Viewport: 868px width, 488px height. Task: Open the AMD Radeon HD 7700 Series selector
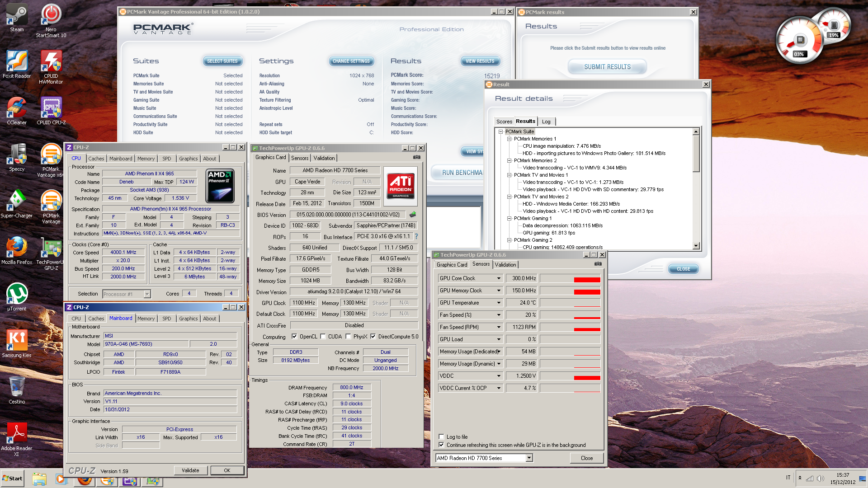point(484,458)
